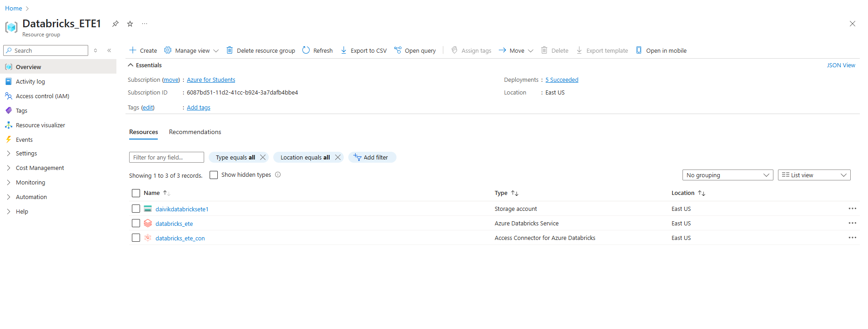Open the List view dropdown

pos(814,175)
